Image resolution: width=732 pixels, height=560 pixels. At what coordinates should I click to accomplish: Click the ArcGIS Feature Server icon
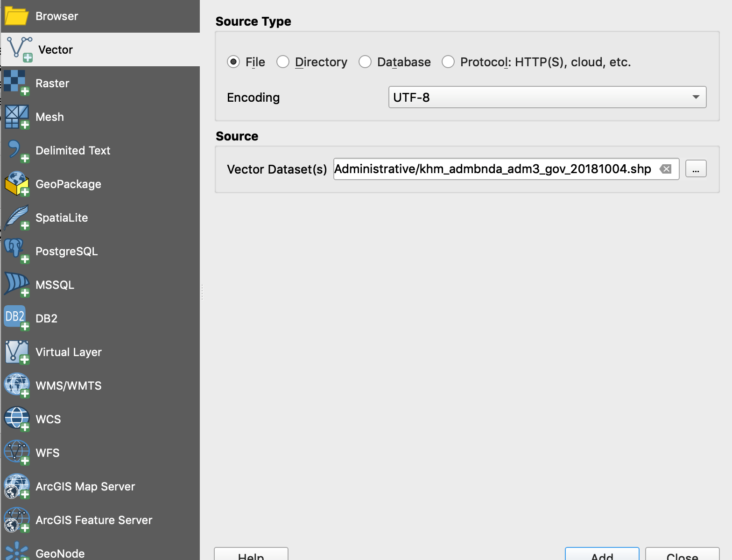pos(17,520)
